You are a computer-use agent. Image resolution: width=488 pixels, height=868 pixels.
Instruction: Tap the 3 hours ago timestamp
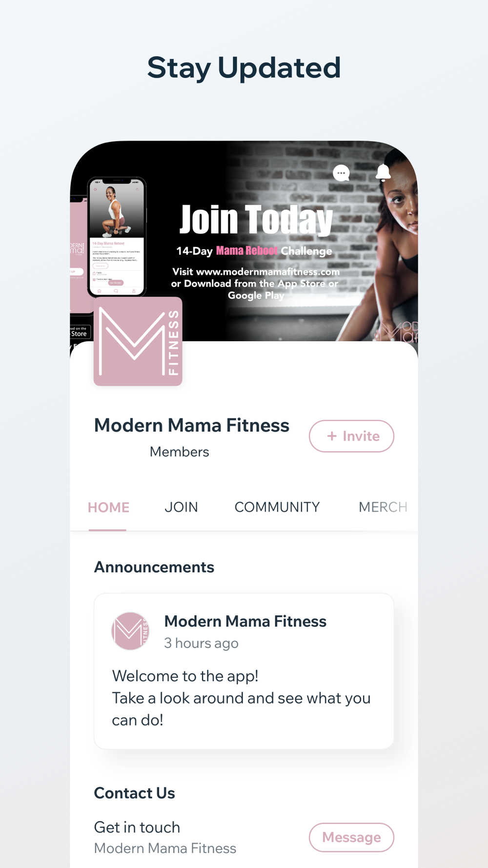[x=201, y=643]
